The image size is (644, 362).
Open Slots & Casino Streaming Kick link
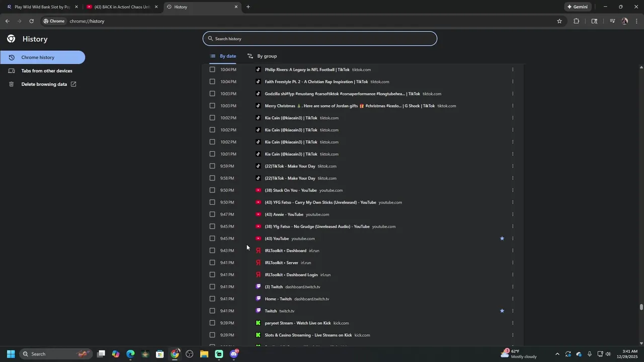coord(308,335)
